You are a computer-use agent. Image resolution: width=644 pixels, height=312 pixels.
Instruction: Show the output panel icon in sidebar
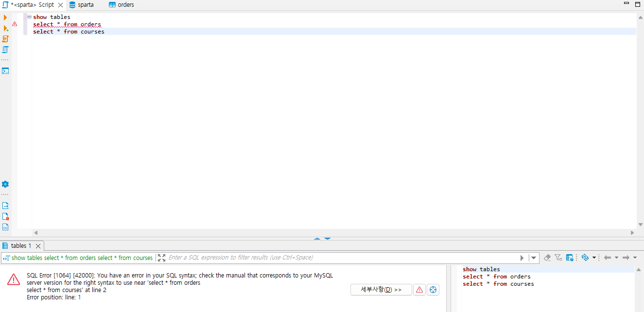(x=5, y=206)
